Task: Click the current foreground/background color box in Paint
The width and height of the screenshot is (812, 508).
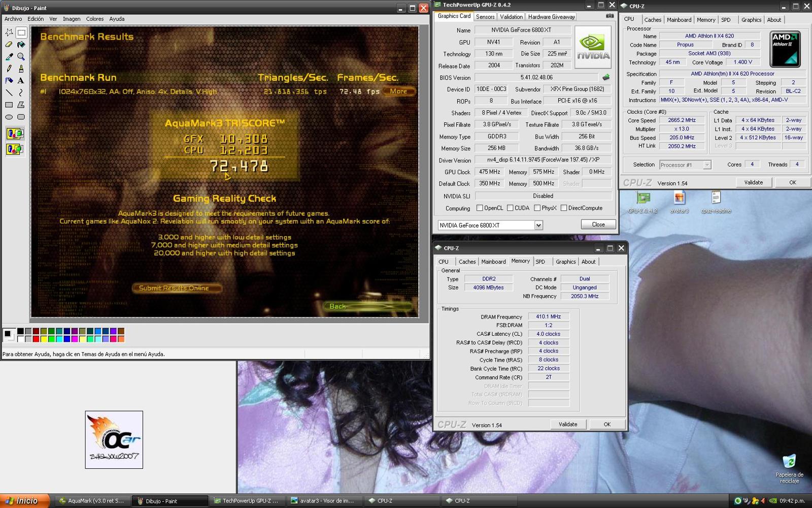Action: 9,335
